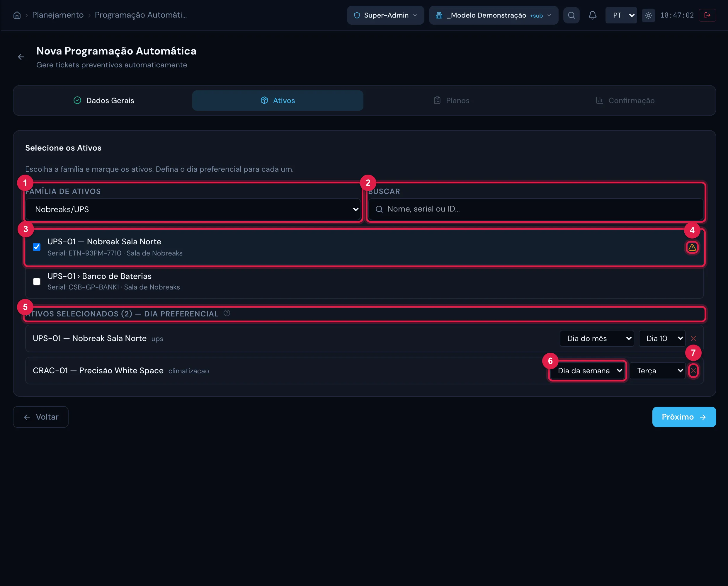Screen dimensions: 728x586
Task: Switch to Dados Gerais step tab
Action: [x=103, y=100]
